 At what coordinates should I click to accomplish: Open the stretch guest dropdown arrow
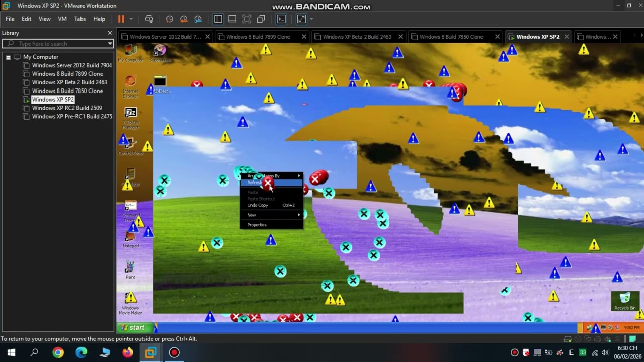311,19
